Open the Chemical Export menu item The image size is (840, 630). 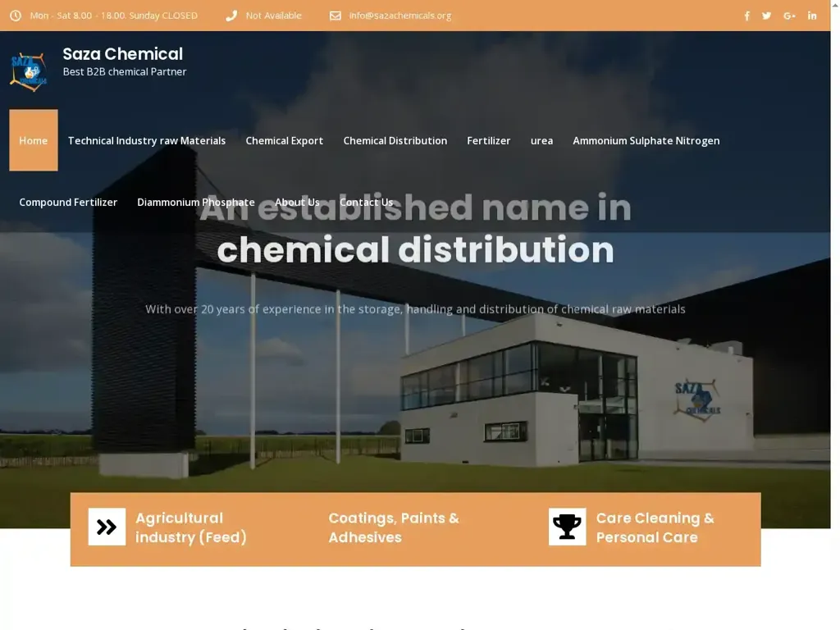[x=284, y=140]
